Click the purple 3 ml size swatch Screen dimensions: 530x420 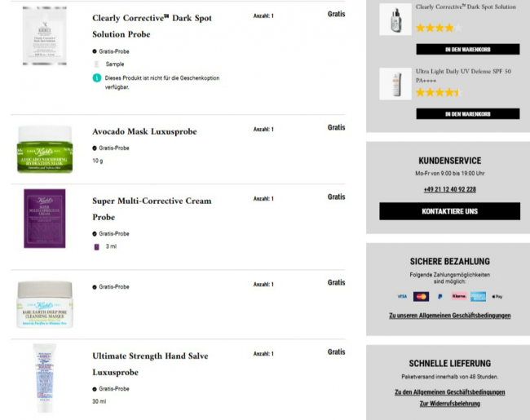(97, 247)
